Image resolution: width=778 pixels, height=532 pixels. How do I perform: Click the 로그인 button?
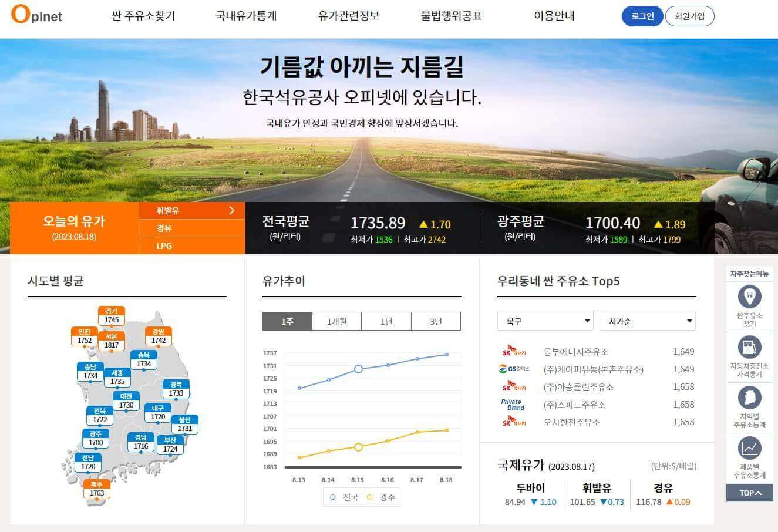642,16
